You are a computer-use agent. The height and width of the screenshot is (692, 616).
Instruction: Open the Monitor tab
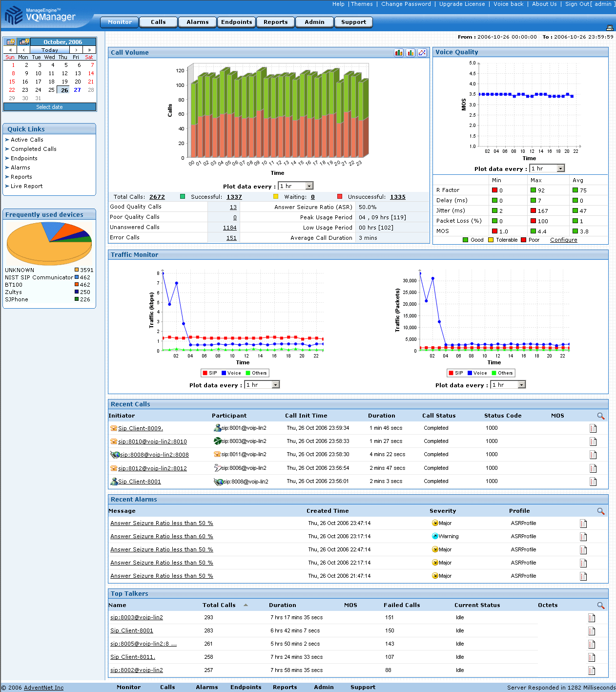click(x=120, y=22)
